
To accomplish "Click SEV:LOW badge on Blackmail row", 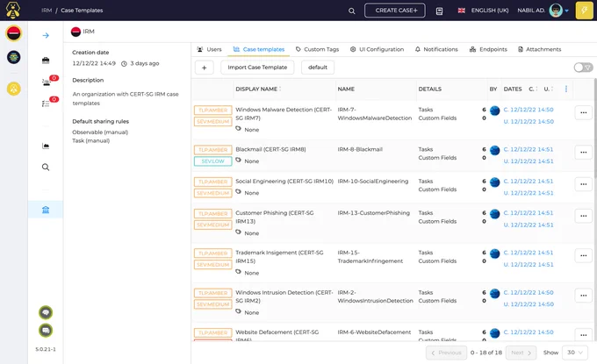I will (212, 161).
